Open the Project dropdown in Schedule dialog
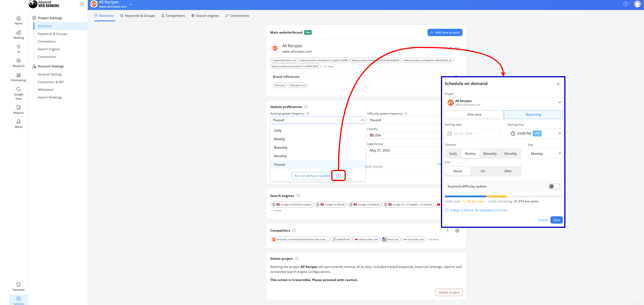 click(504, 102)
